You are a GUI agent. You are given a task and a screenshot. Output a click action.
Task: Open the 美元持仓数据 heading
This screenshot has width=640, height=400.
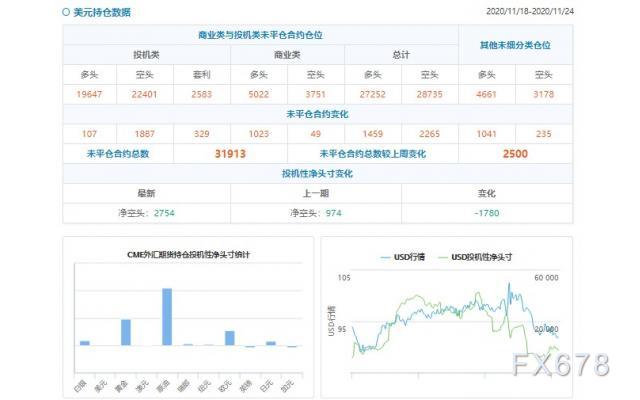(x=102, y=13)
